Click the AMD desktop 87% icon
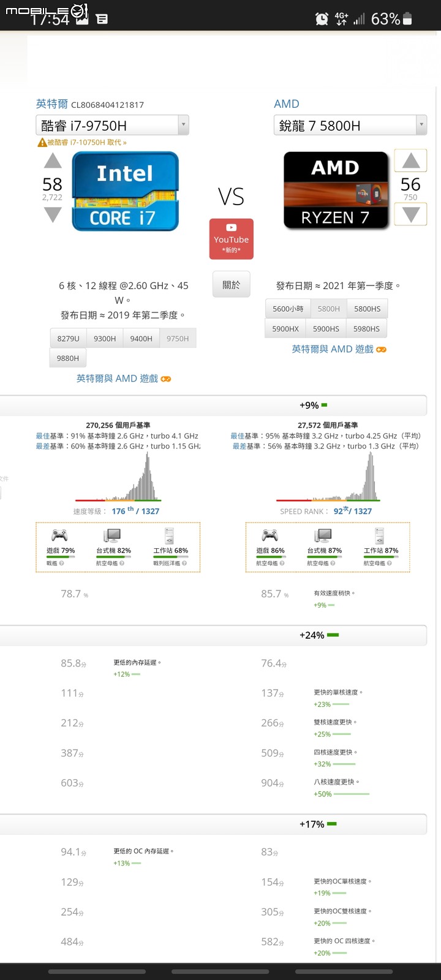 [323, 535]
